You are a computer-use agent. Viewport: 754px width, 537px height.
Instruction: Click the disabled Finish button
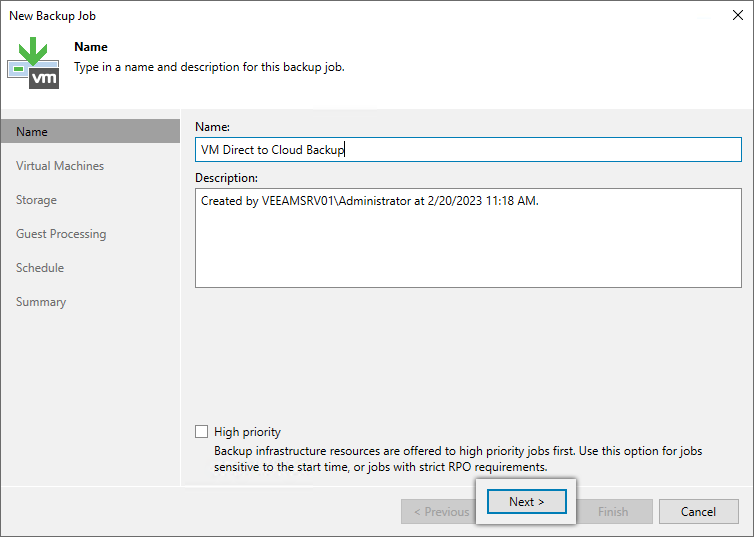614,512
